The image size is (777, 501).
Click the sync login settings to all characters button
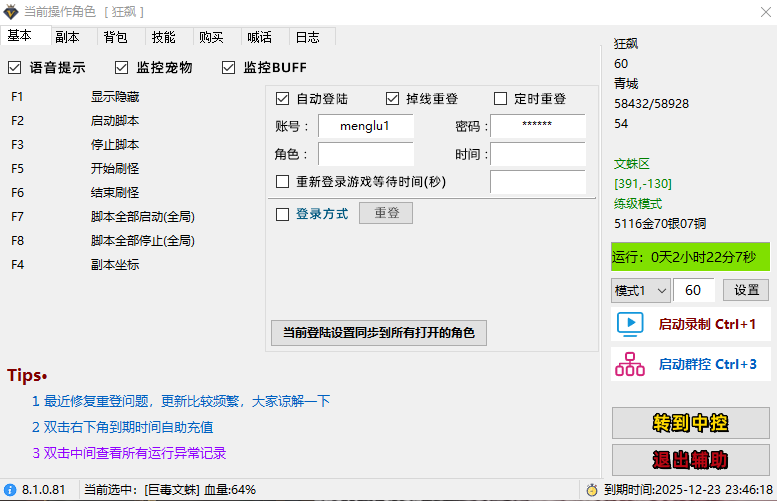(x=379, y=333)
